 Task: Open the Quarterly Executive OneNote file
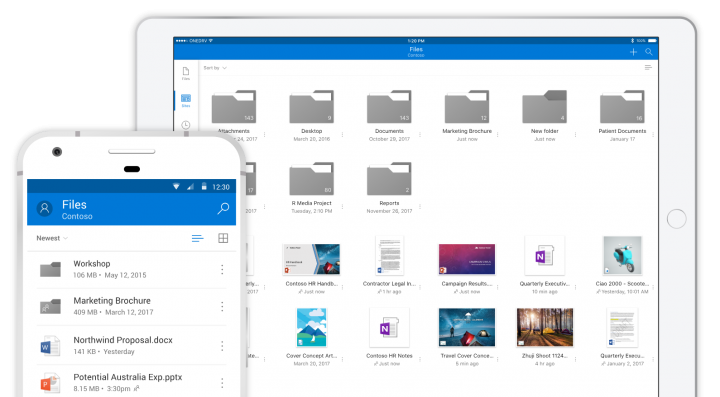point(545,256)
